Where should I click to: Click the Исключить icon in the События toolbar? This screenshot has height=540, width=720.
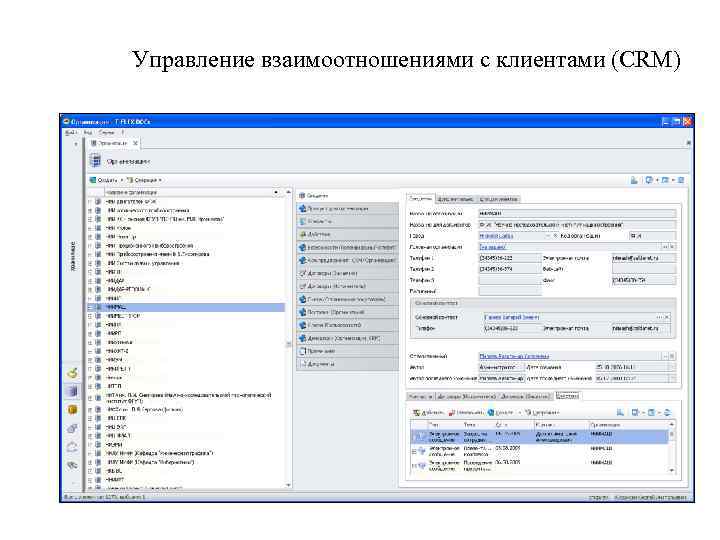[x=452, y=412]
